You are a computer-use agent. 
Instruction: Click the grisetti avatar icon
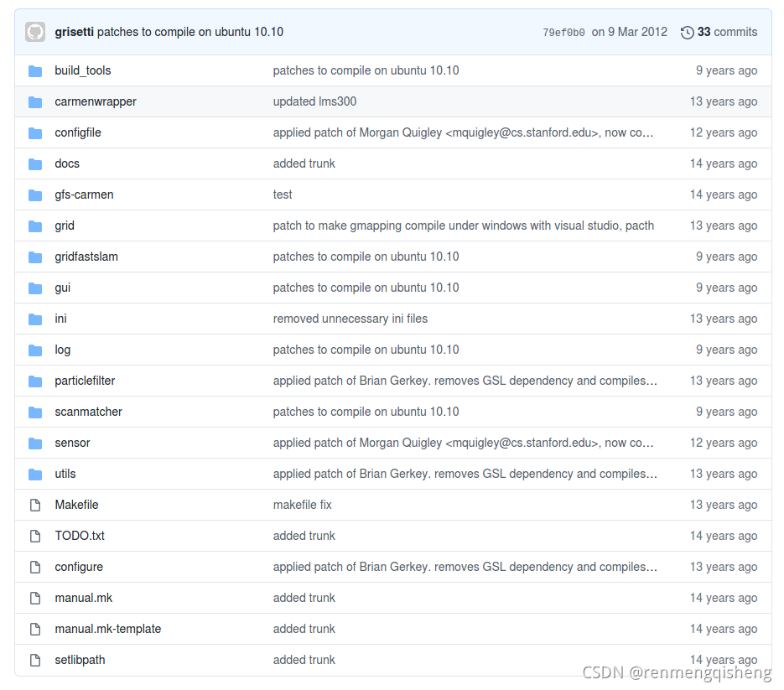(34, 31)
